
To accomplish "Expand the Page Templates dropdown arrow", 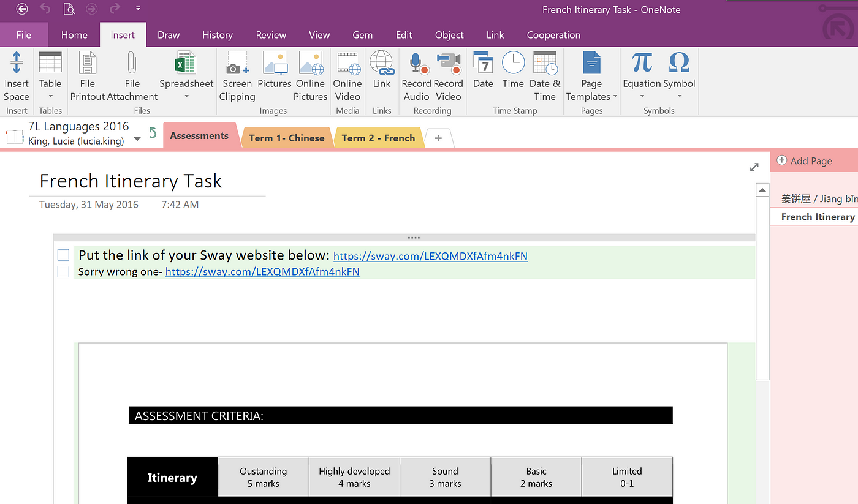I will tap(615, 97).
